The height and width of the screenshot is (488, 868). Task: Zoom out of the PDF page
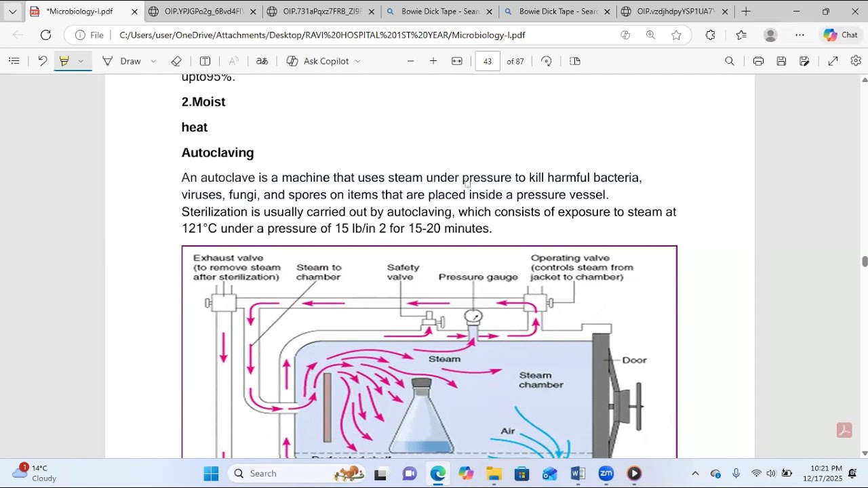click(x=410, y=61)
